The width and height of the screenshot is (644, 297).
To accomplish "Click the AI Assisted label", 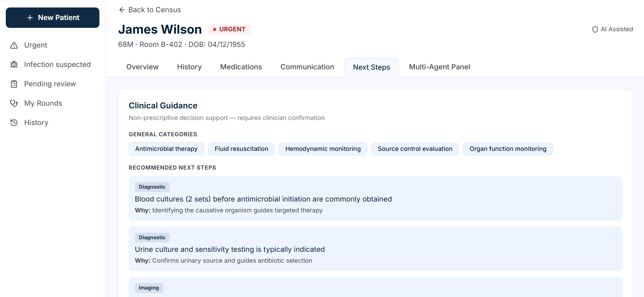I will (x=617, y=29).
